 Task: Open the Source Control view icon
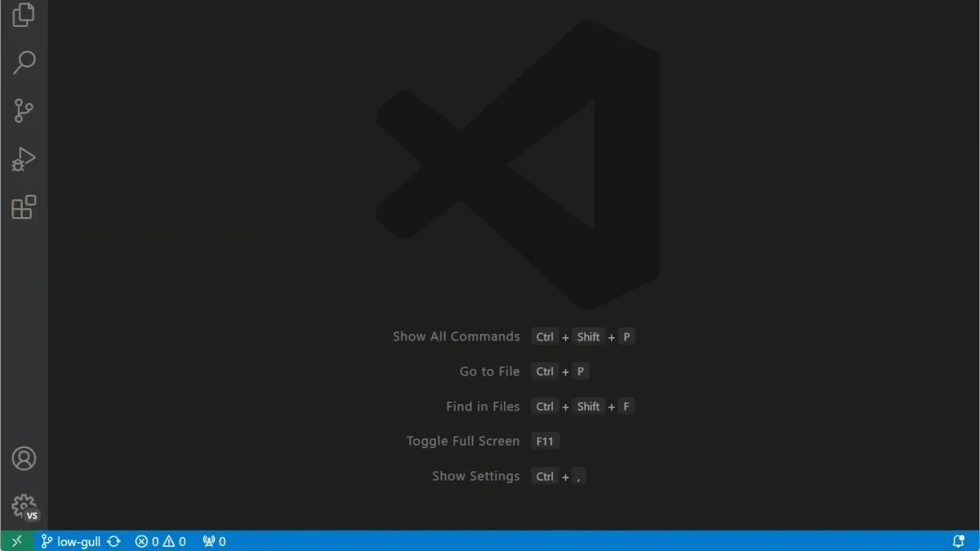(24, 110)
